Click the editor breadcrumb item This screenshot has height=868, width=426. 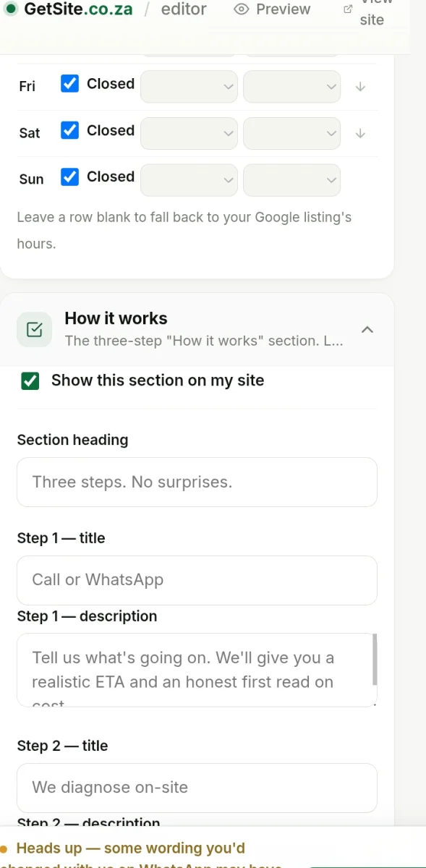click(183, 9)
